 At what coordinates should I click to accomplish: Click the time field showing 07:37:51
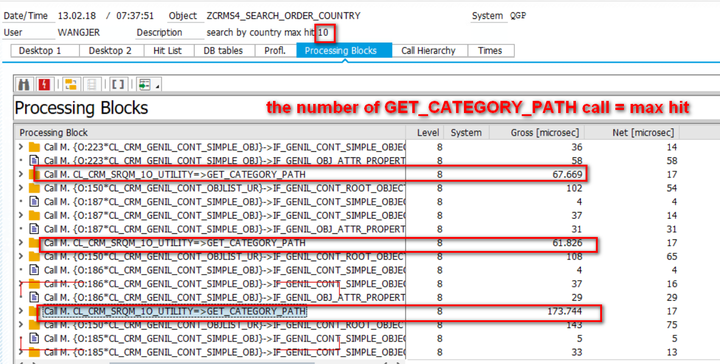coord(135,16)
